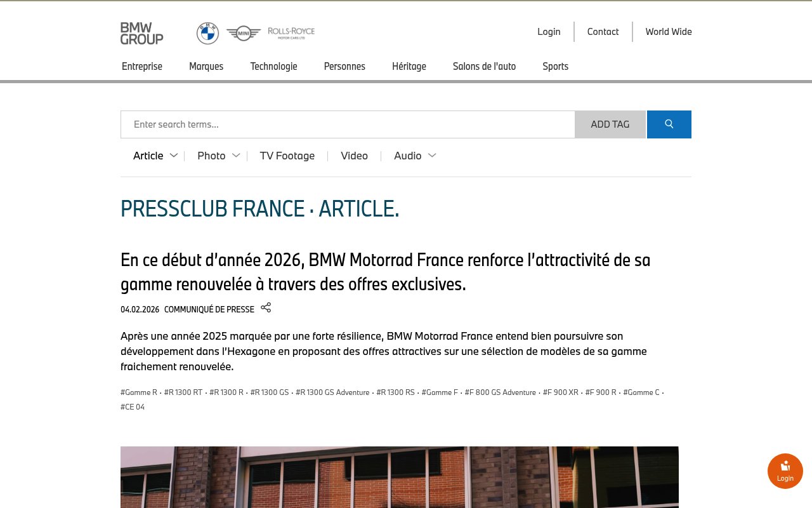The width and height of the screenshot is (812, 508).
Task: Open the MINI brand logo
Action: [x=244, y=33]
